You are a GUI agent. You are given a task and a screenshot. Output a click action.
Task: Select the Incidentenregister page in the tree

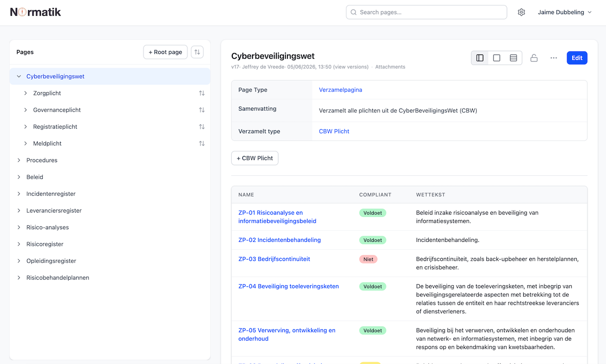[x=51, y=194]
